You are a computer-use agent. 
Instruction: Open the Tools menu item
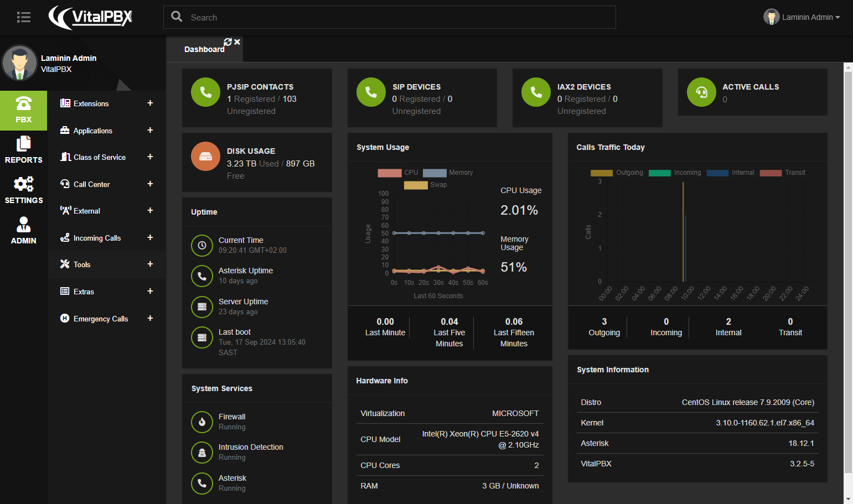(107, 264)
